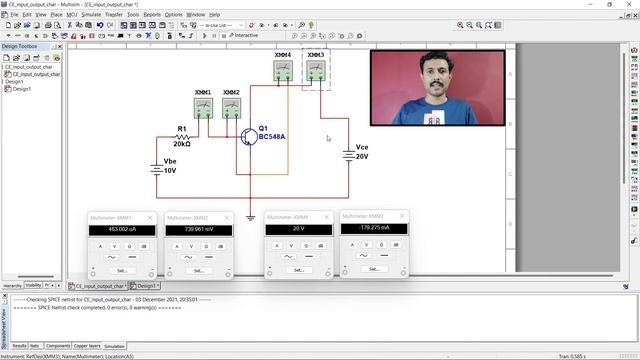Select XMM3 multimeter instrument on schematic

tap(316, 71)
